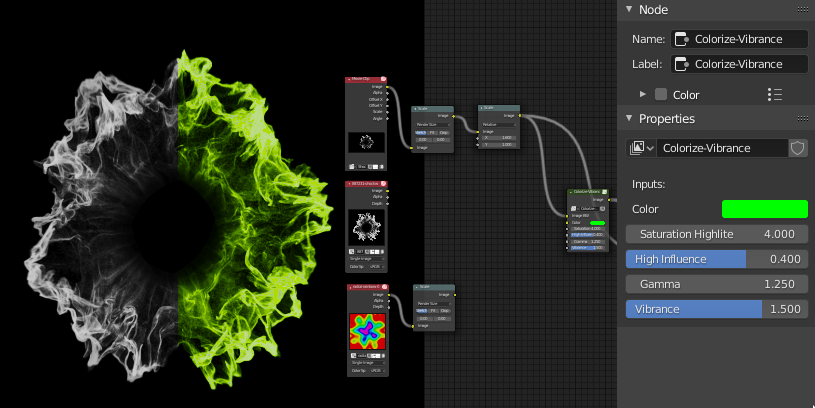The height and width of the screenshot is (408, 815).
Task: Click the Label field node icon
Action: click(682, 64)
